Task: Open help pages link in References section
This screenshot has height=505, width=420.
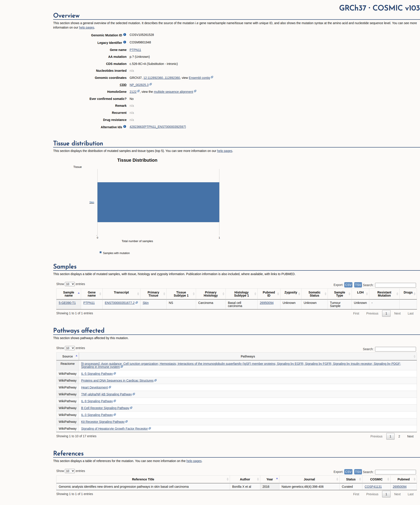Action: tap(194, 461)
